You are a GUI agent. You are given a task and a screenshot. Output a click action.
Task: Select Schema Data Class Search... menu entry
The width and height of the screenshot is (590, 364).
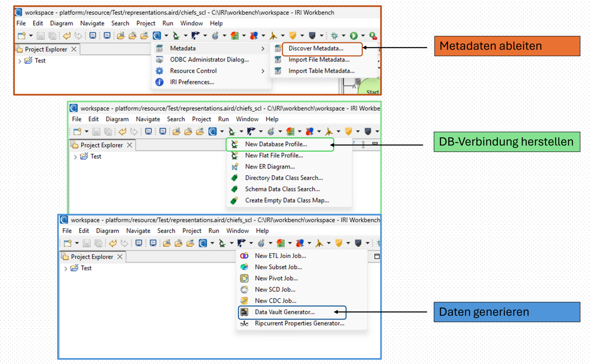coord(282,189)
